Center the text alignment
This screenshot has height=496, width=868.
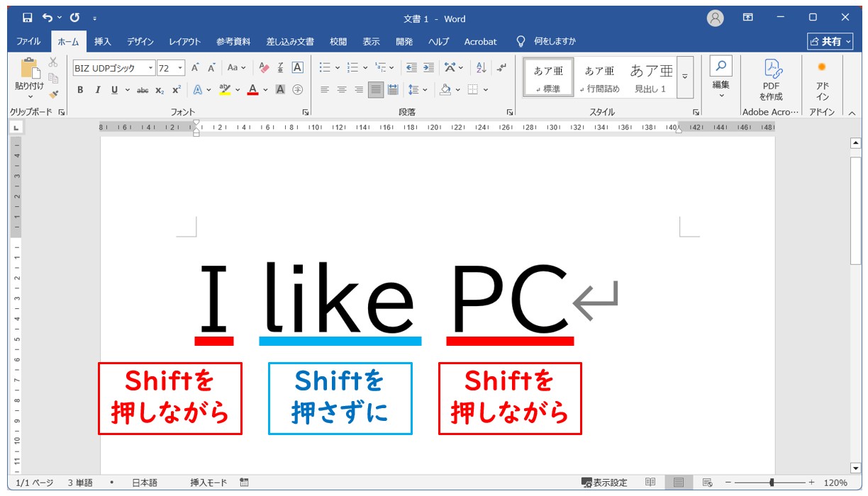(x=342, y=90)
